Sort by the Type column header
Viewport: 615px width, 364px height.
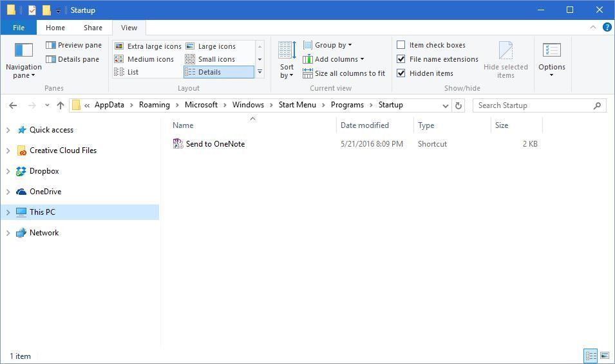pos(452,125)
